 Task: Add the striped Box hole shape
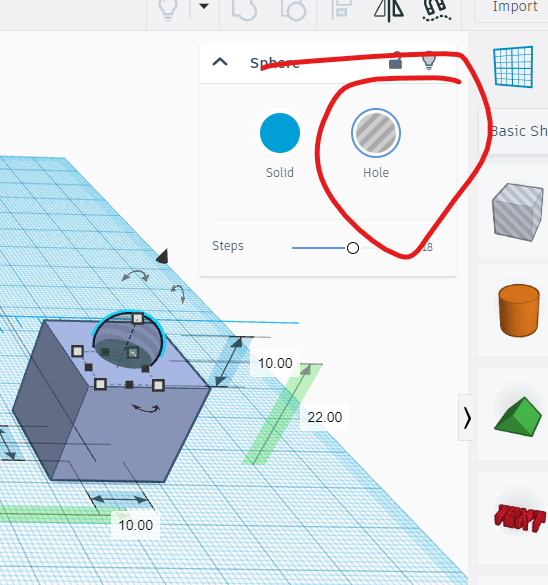tap(517, 212)
